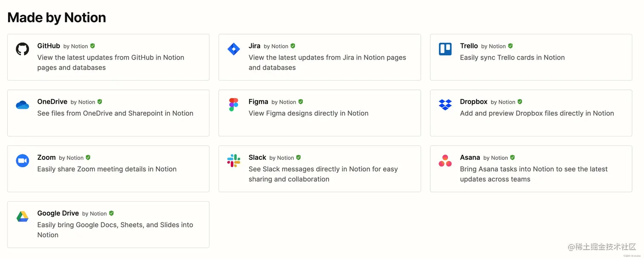644x259 pixels.
Task: Select the Google Drive integration title
Action: [x=58, y=213]
